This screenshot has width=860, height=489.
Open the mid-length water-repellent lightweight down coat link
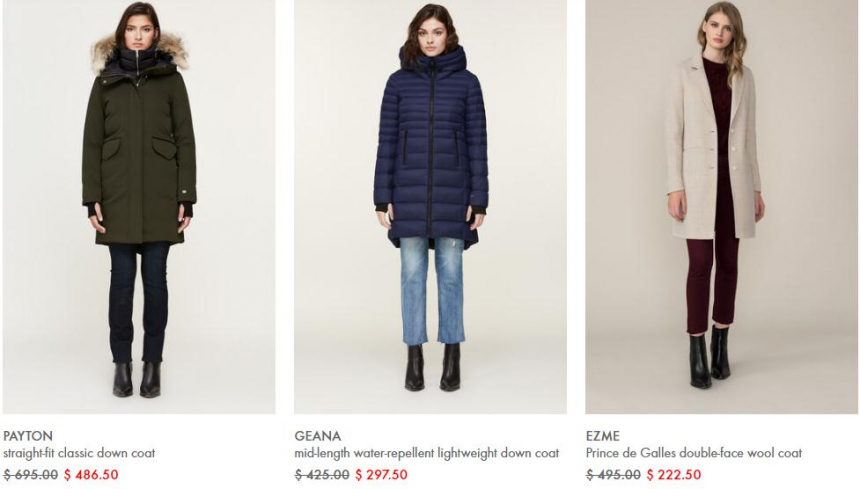(x=427, y=453)
